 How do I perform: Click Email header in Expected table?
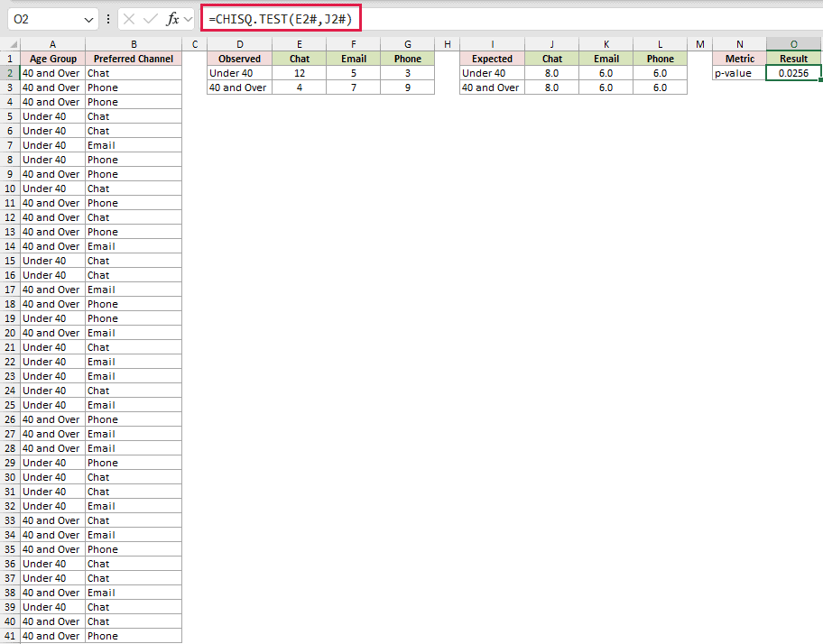606,59
